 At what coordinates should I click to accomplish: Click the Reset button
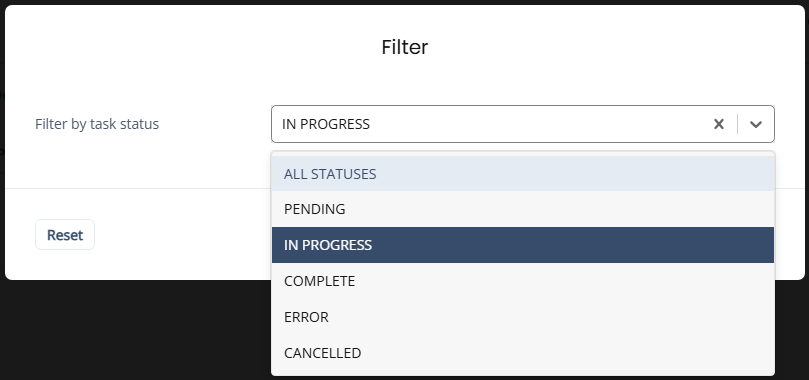[65, 235]
